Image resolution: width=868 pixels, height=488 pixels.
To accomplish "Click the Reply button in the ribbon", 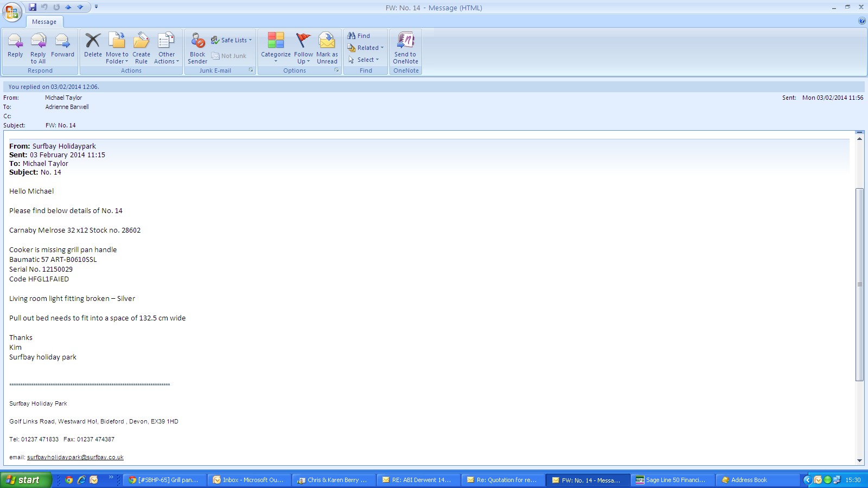I will pos(15,47).
